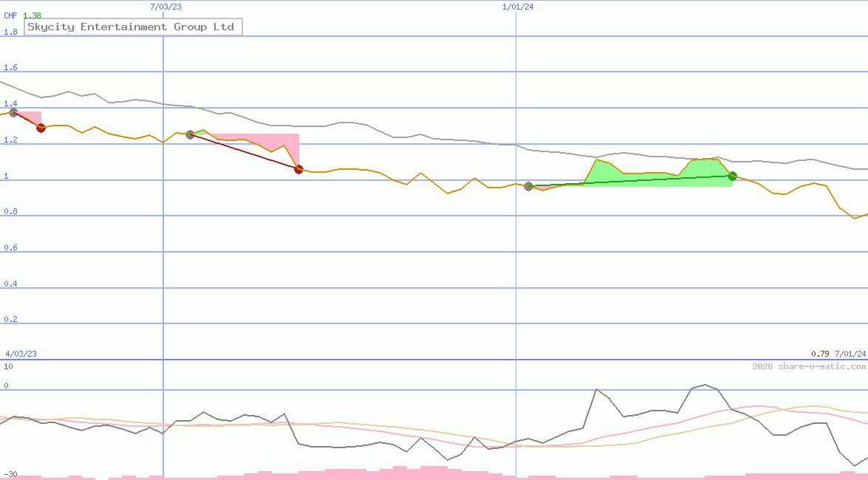Open the share-o-matic.com watermark link
The image size is (868, 480).
[809, 366]
